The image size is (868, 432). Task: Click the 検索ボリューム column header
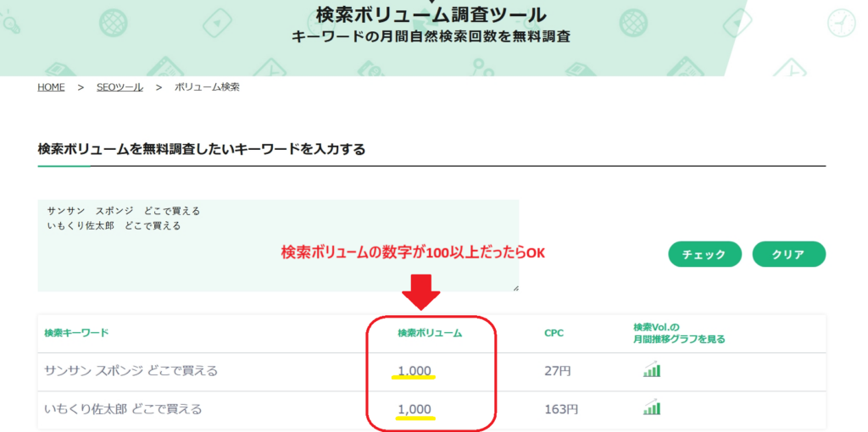(x=430, y=333)
